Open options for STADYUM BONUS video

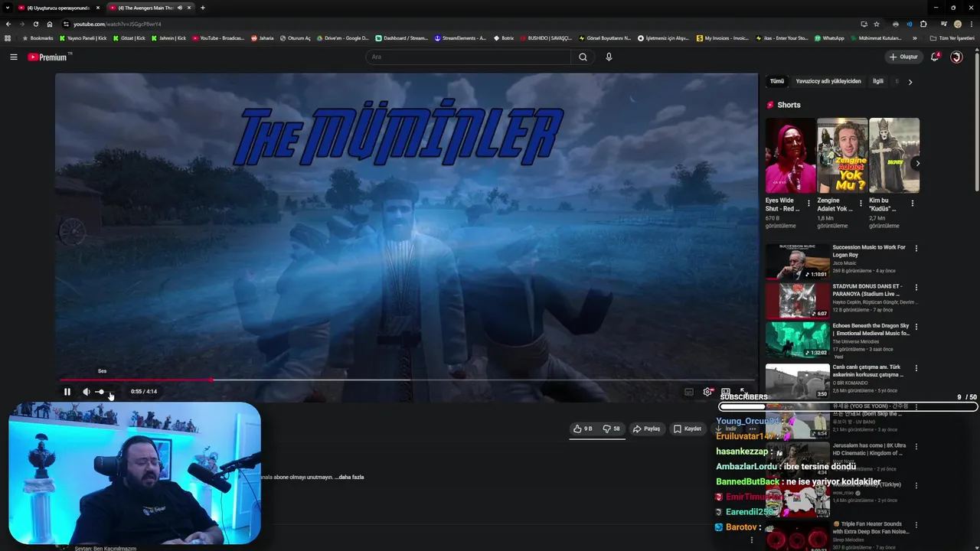point(916,288)
